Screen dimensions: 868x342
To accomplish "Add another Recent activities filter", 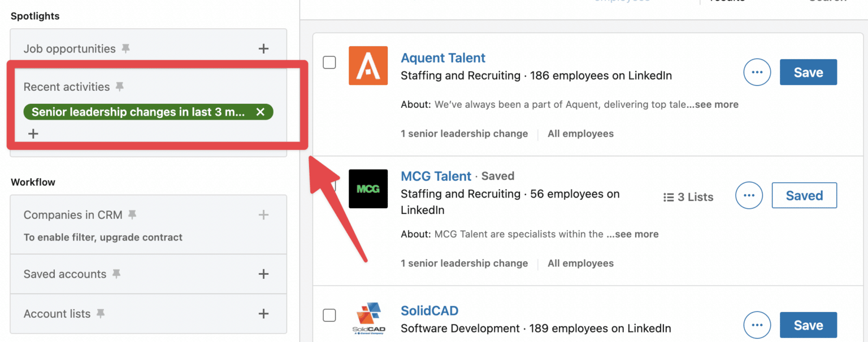I will 33,134.
